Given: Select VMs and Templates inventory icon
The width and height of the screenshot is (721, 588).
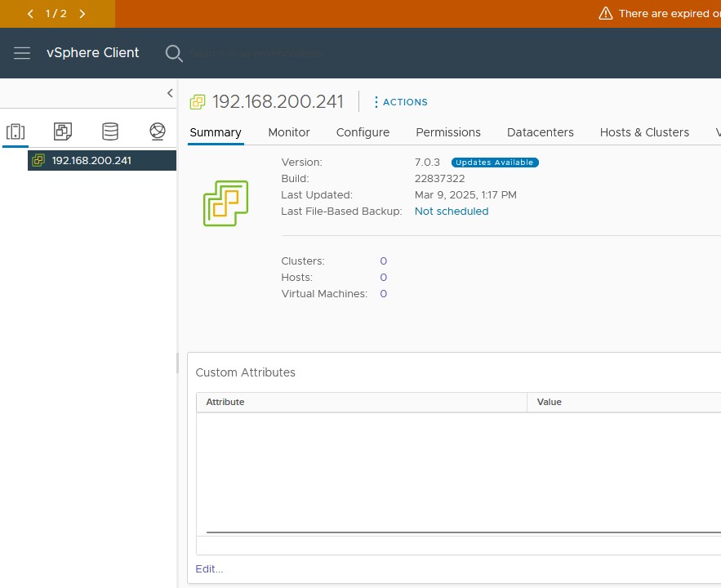Looking at the screenshot, I should [63, 131].
